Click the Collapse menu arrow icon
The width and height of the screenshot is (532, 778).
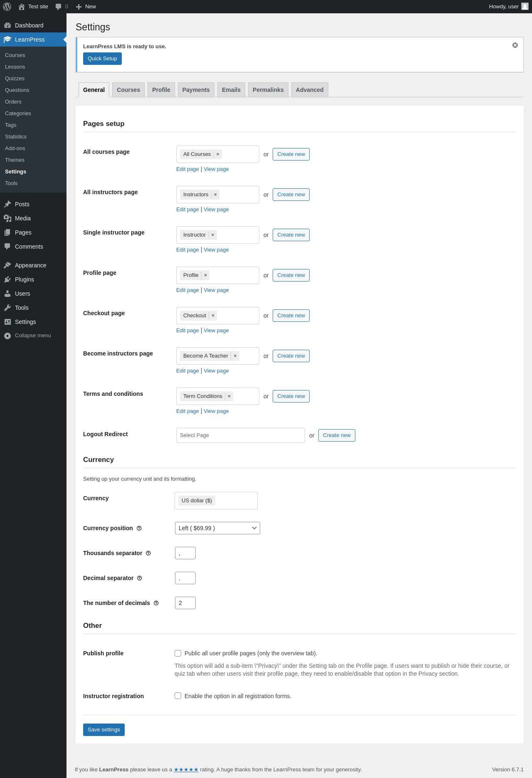[7, 336]
